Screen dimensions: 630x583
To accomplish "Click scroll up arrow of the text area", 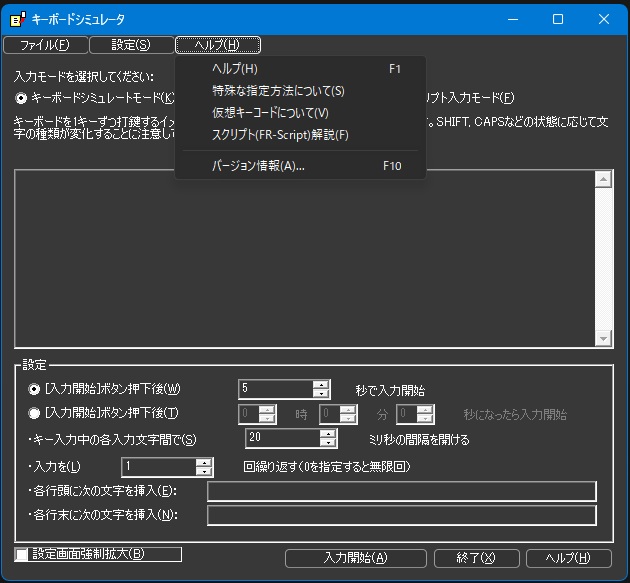I will point(602,179).
